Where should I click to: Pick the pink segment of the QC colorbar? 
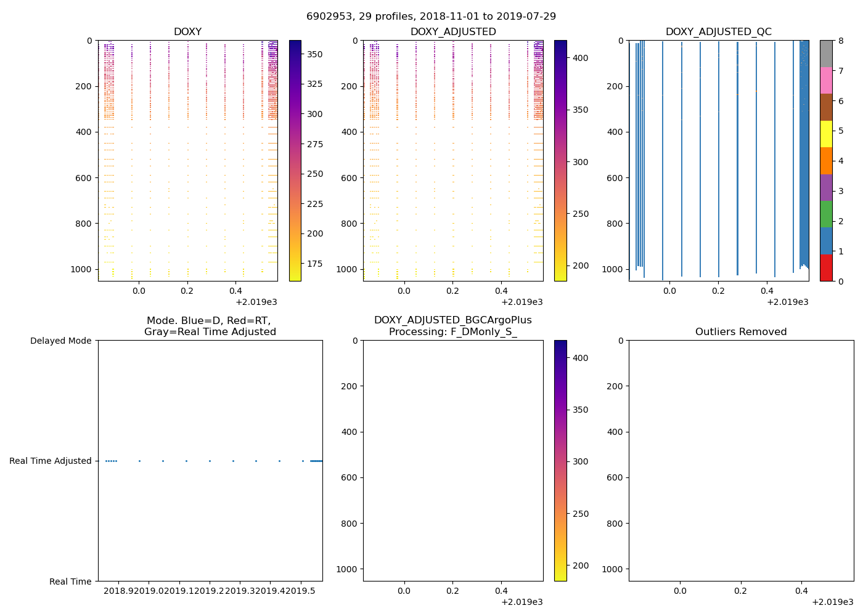tap(826, 80)
